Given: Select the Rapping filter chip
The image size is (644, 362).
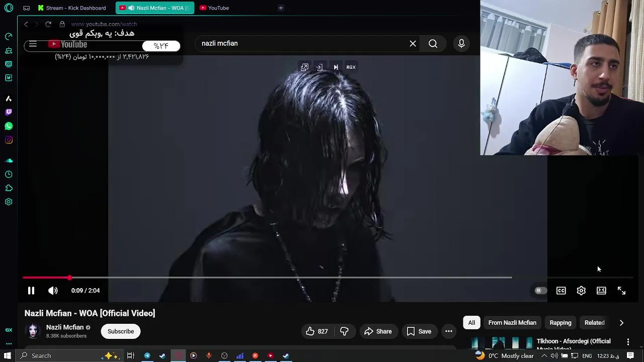Looking at the screenshot, I should click(560, 323).
